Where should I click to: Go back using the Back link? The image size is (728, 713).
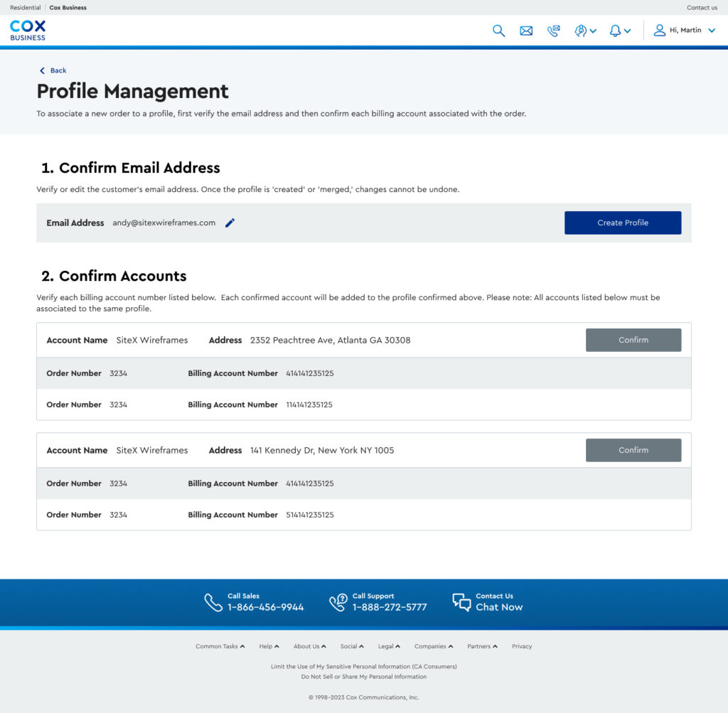coord(53,70)
